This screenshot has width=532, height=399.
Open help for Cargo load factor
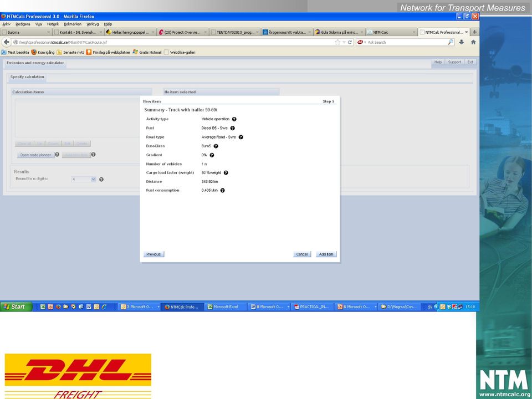click(x=226, y=173)
